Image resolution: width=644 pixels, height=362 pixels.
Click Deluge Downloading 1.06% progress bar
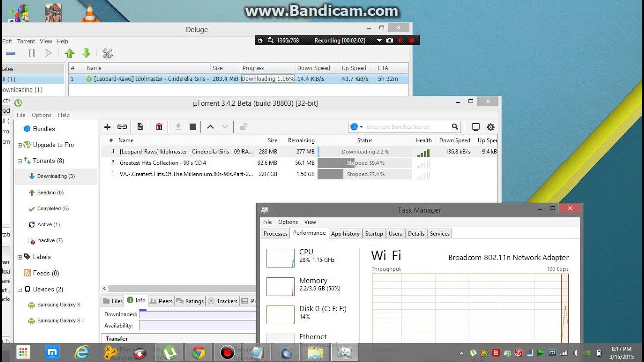tap(268, 79)
